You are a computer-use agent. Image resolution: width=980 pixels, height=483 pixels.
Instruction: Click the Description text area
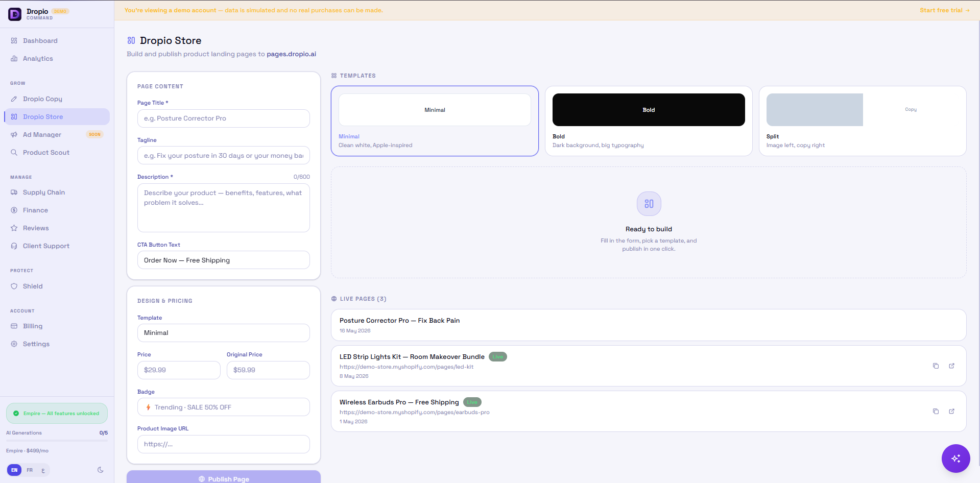224,208
